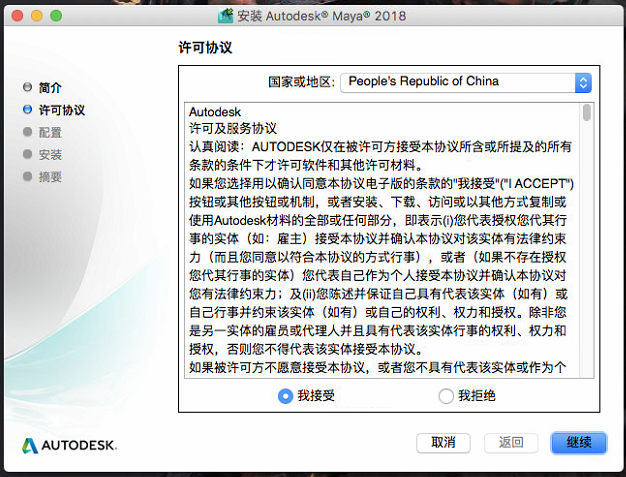Image resolution: width=626 pixels, height=477 pixels.
Task: Open the 国家或地区 country dropdown
Action: 466,83
